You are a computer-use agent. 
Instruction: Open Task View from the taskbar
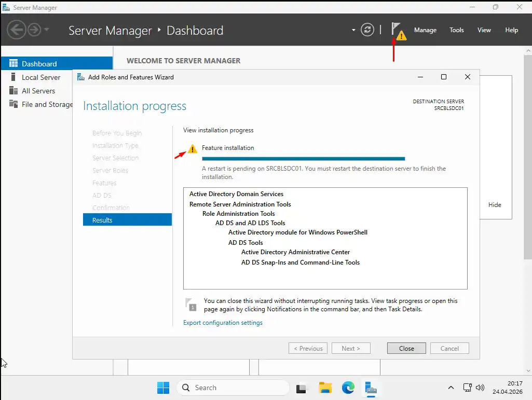[x=301, y=388]
